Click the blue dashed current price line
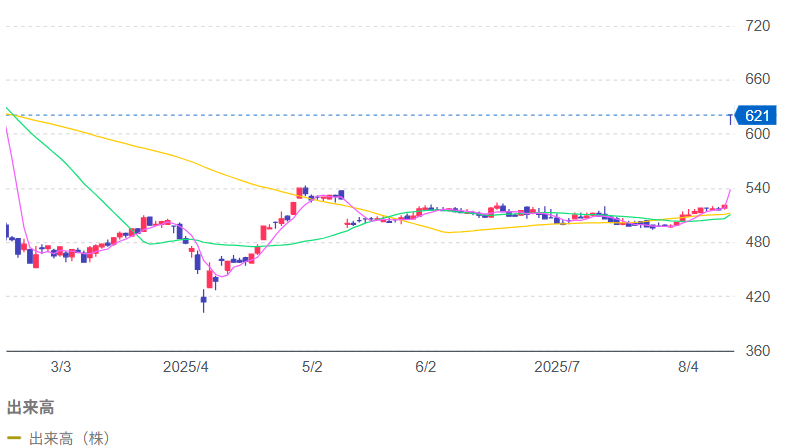Screen dimensions: 792x448 pyautogui.click(x=370, y=115)
